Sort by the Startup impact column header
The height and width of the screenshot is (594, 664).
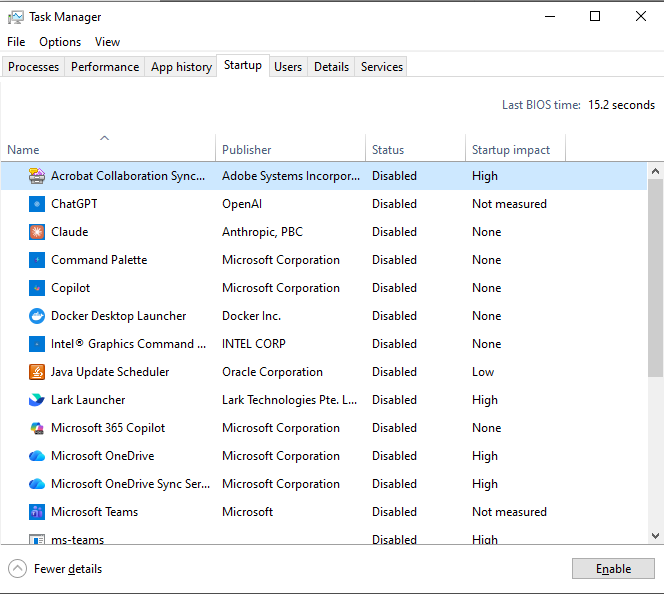[515, 148]
